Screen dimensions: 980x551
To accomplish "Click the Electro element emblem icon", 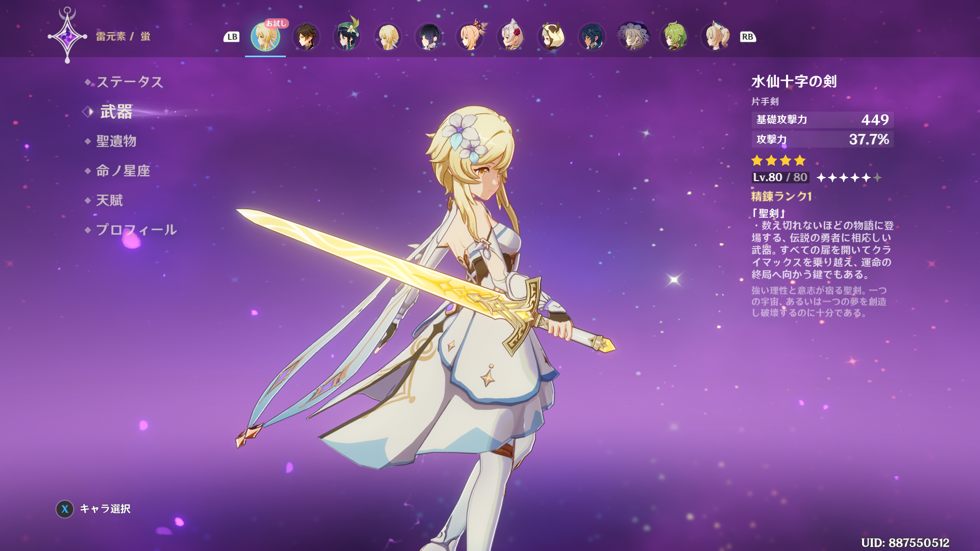I will pos(67,36).
